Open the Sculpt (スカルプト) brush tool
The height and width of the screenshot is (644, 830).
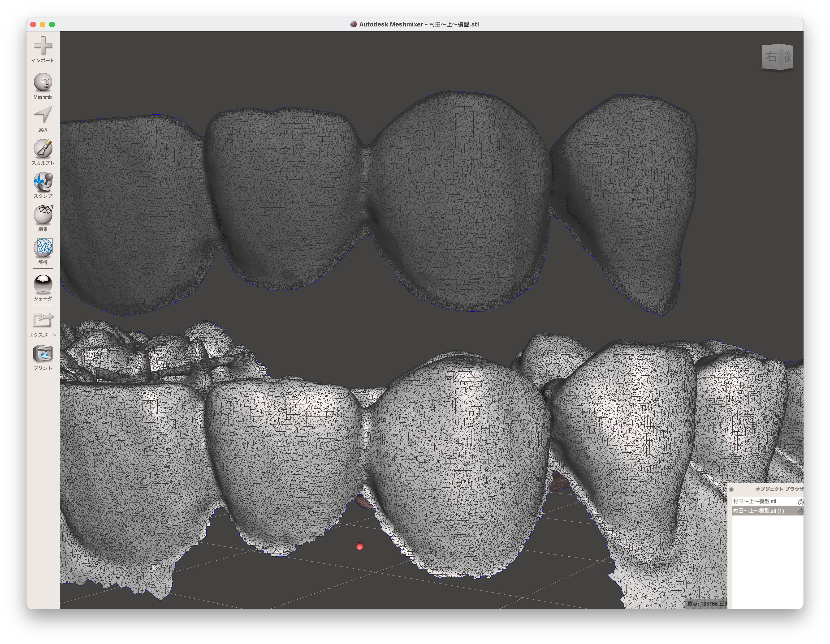(x=43, y=149)
